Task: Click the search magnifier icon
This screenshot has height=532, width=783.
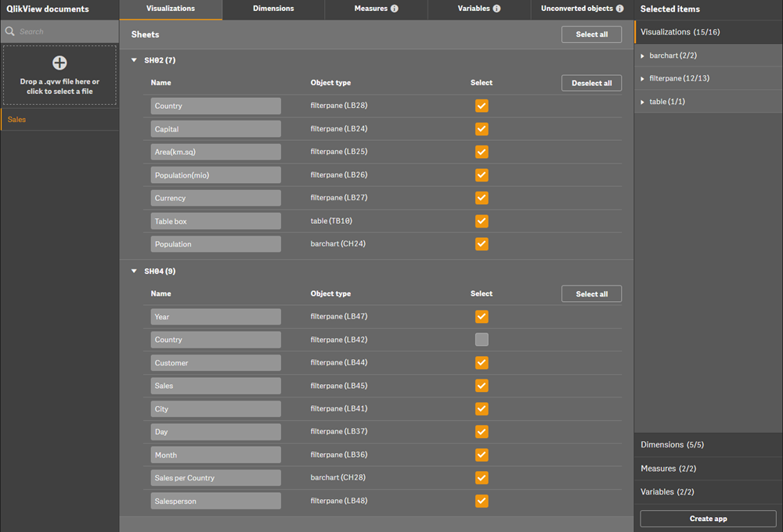Action: coord(10,32)
